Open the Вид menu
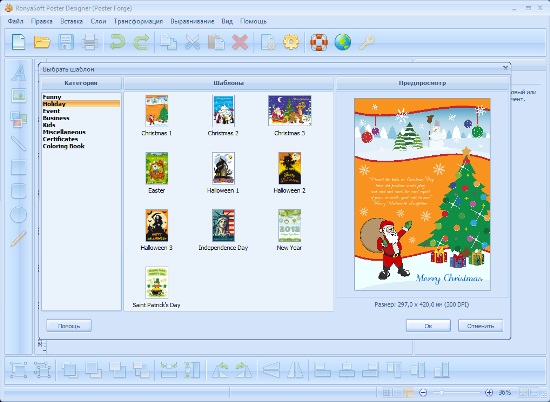 227,21
